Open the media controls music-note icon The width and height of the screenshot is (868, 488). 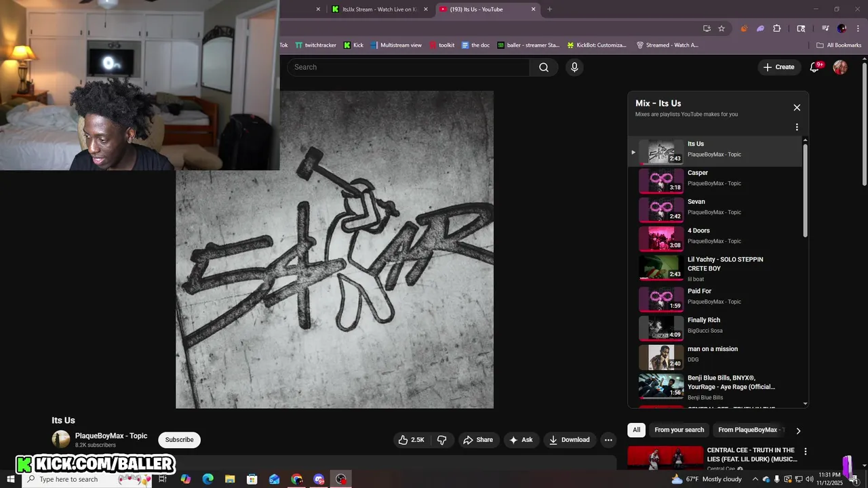tap(825, 28)
